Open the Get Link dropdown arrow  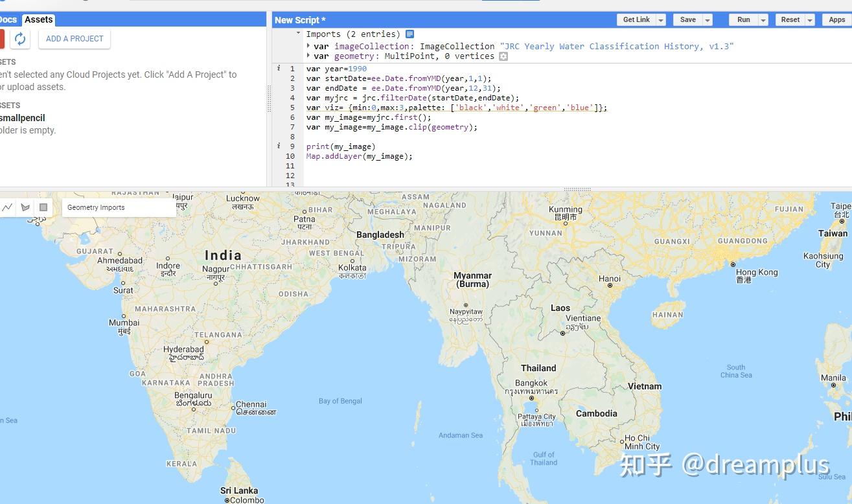659,19
